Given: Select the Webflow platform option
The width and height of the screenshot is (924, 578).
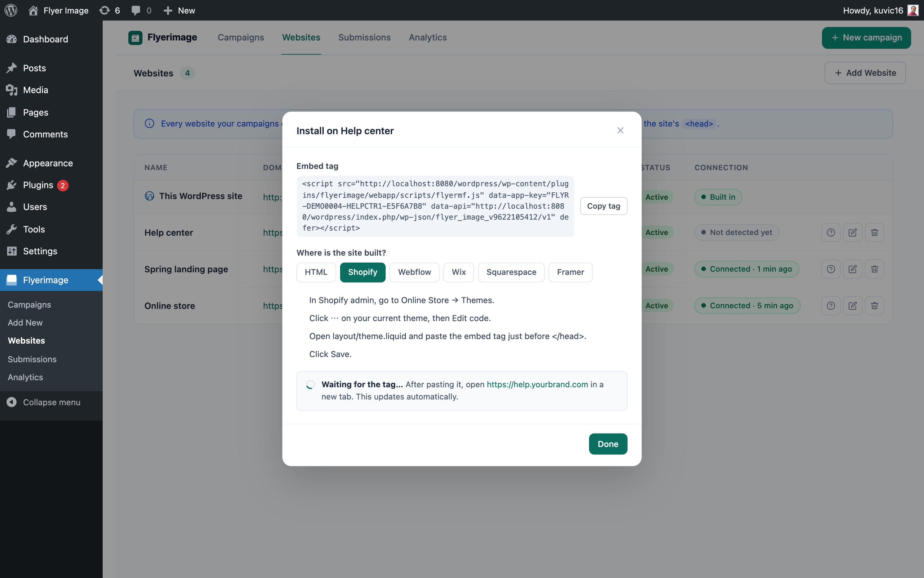Looking at the screenshot, I should click(x=414, y=272).
